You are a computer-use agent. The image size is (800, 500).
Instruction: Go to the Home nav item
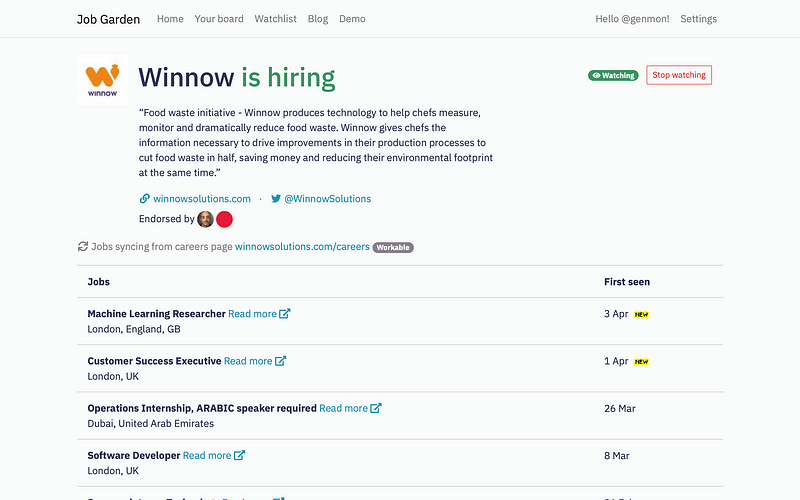[170, 19]
